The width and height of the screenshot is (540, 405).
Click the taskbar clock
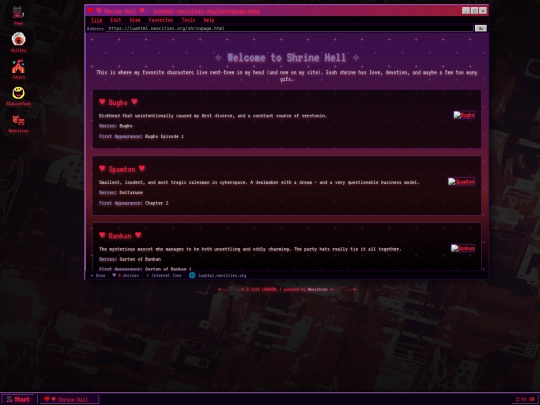point(525,399)
